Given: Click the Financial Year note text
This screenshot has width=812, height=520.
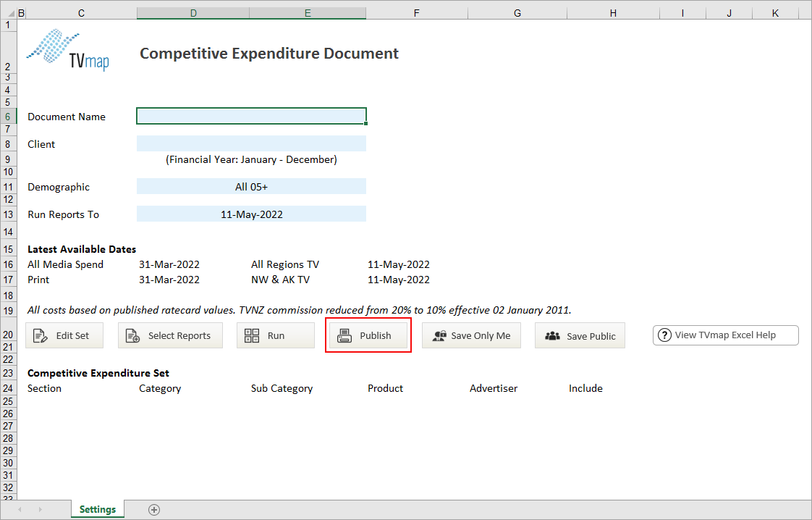Looking at the screenshot, I should (x=252, y=159).
